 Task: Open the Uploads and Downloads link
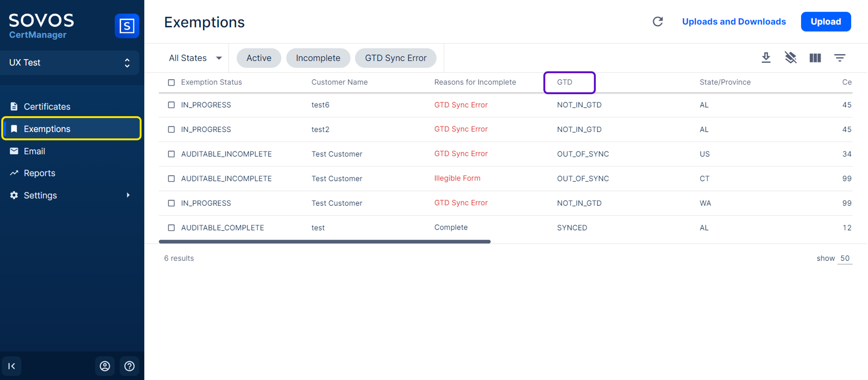[x=734, y=22]
